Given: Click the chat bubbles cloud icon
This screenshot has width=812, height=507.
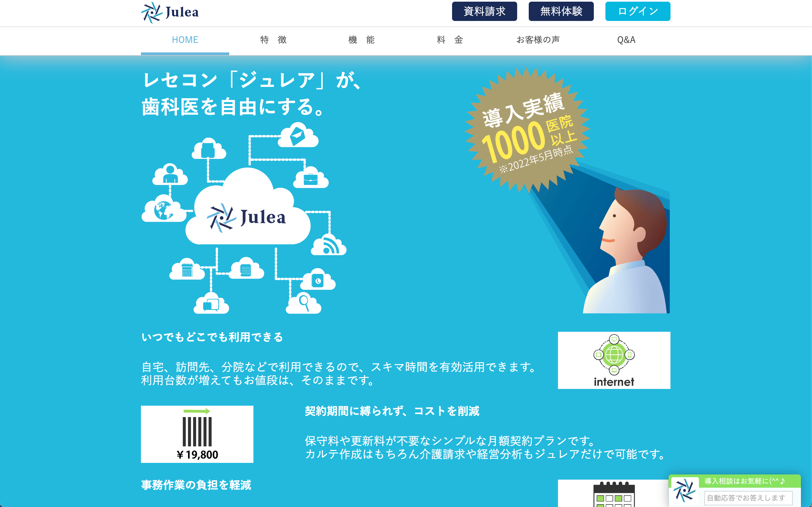Looking at the screenshot, I should point(211,303).
